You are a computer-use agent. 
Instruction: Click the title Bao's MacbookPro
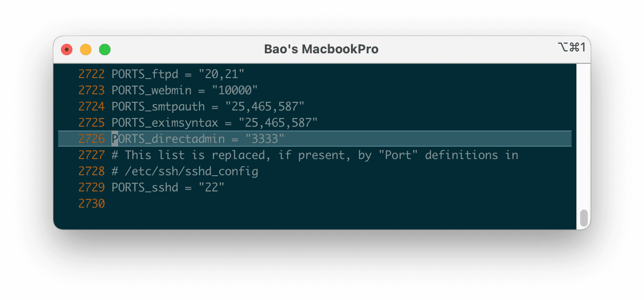coord(322,49)
